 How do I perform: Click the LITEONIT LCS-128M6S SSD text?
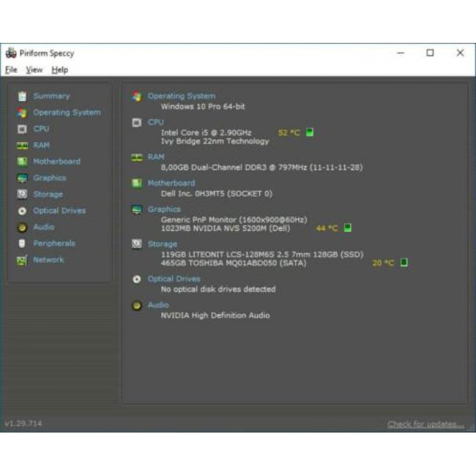262,255
